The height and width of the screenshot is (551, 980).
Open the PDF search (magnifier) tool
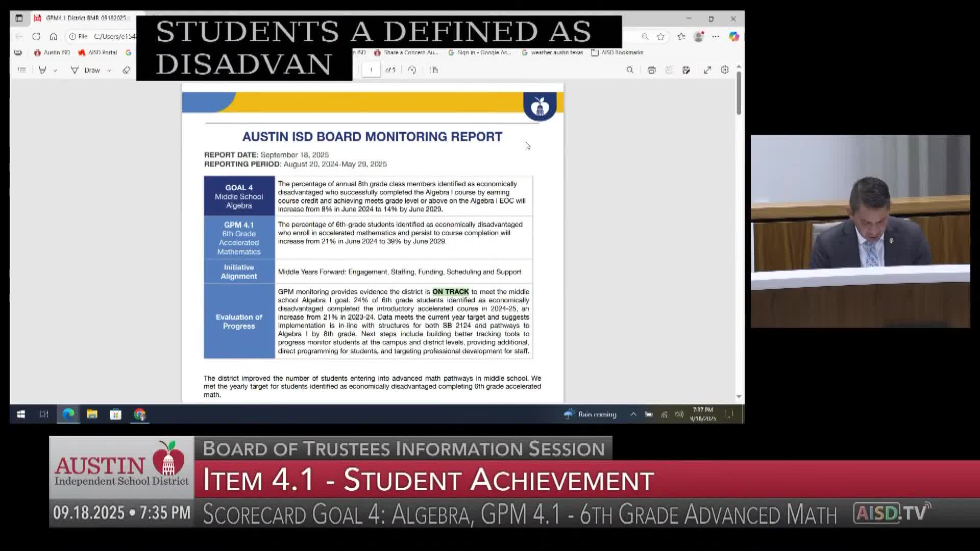coord(630,70)
